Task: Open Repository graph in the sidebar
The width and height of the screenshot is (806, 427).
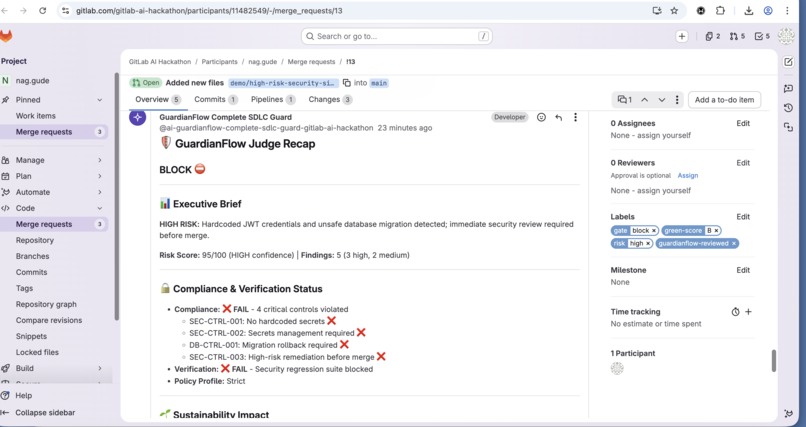Action: [46, 304]
